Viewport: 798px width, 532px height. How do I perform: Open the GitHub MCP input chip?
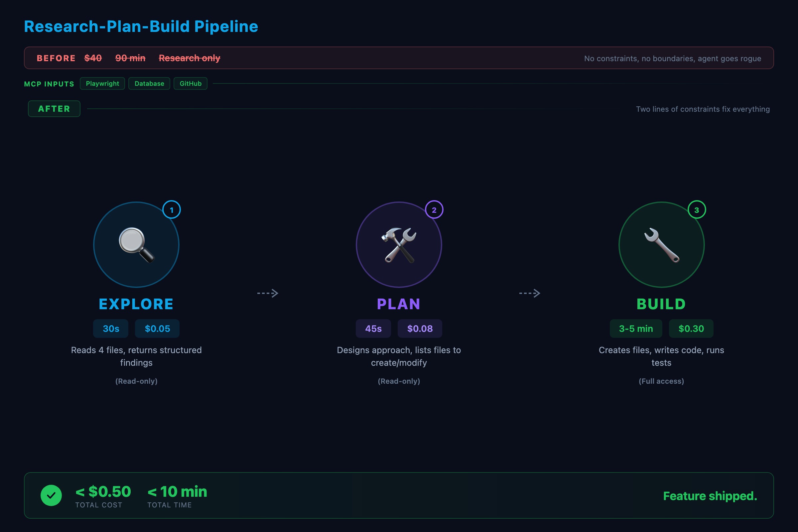(x=190, y=83)
